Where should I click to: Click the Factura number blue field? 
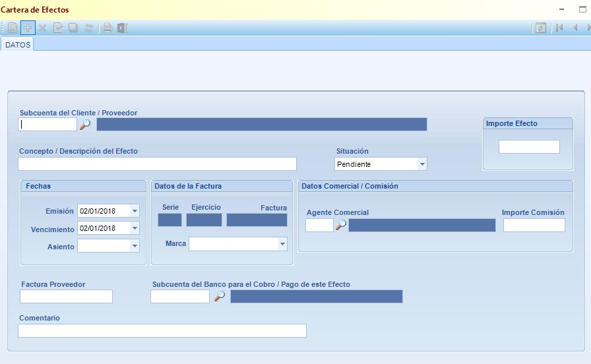(257, 220)
